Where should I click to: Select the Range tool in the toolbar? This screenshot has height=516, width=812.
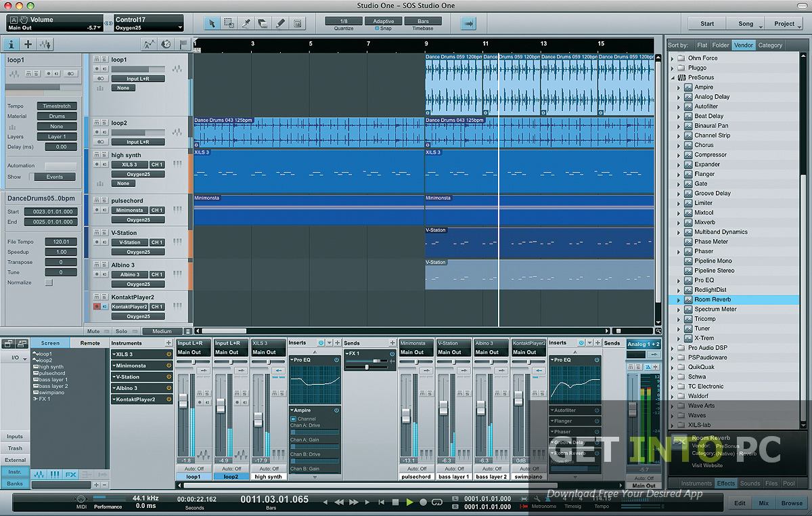tap(229, 23)
